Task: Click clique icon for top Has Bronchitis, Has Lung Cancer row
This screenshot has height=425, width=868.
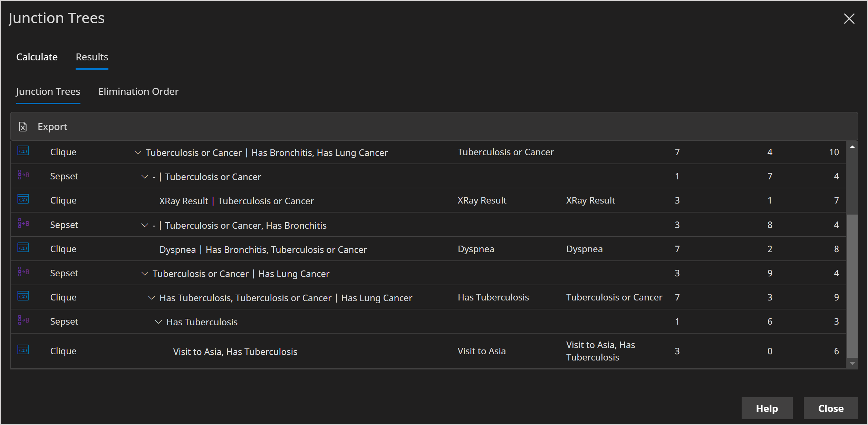Action: tap(23, 151)
